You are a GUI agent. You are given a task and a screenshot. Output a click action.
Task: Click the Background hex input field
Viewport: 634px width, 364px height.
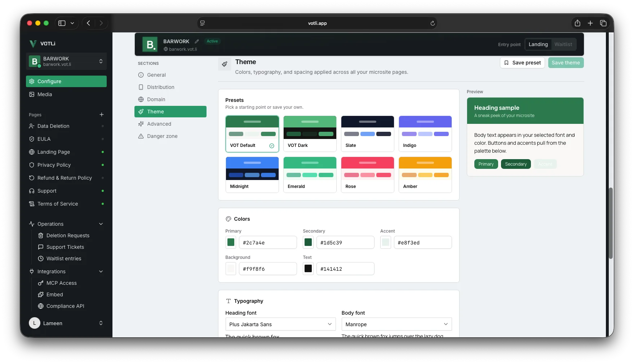(268, 269)
